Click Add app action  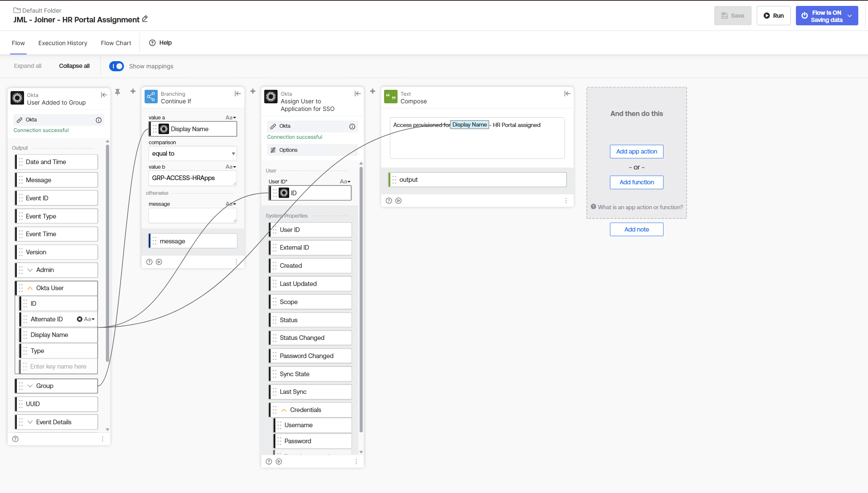pos(637,151)
